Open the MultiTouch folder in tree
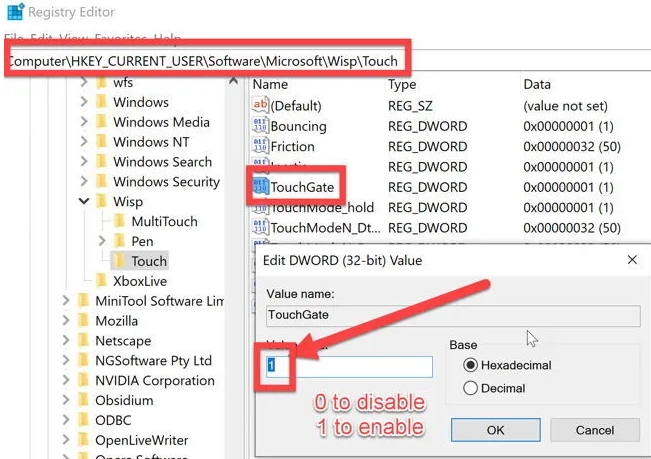651x459 pixels. point(164,221)
